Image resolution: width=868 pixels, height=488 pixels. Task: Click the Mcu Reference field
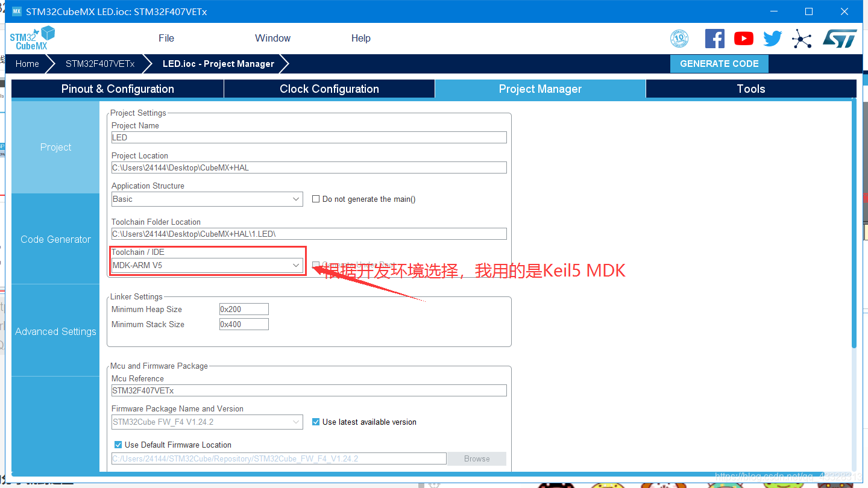point(309,390)
